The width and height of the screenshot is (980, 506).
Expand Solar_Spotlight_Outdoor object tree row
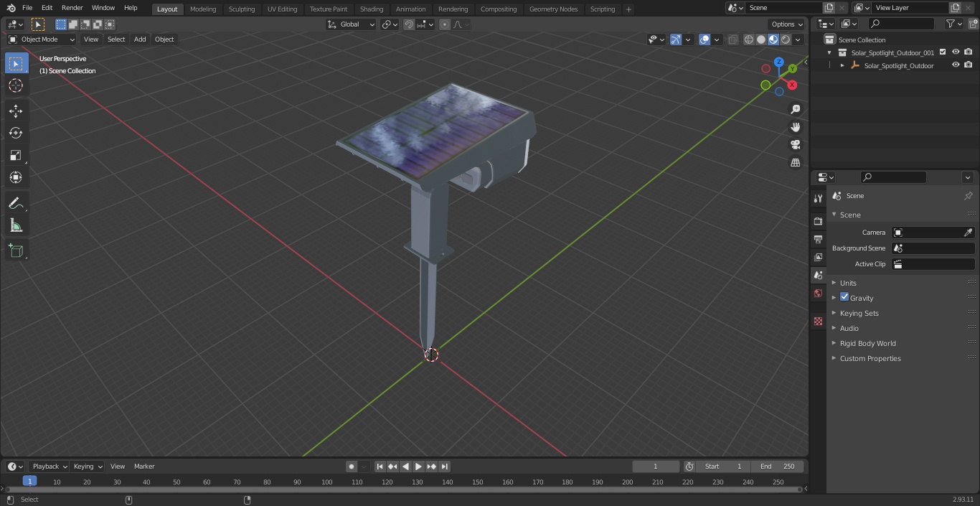(842, 65)
